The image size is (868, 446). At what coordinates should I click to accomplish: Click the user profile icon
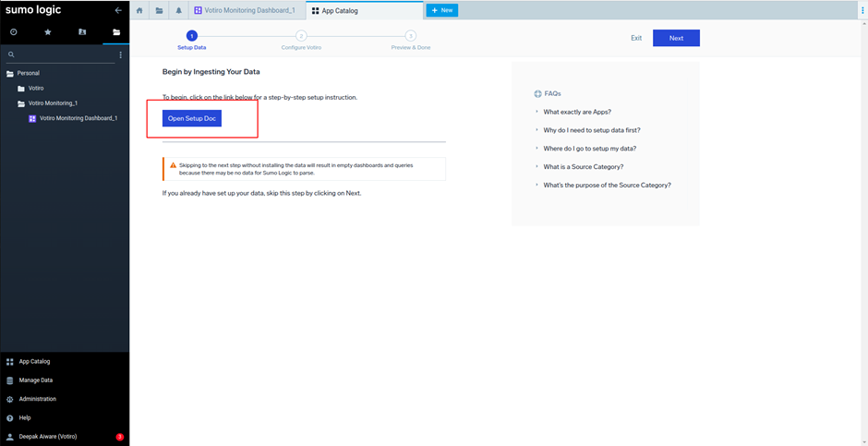(x=9, y=437)
